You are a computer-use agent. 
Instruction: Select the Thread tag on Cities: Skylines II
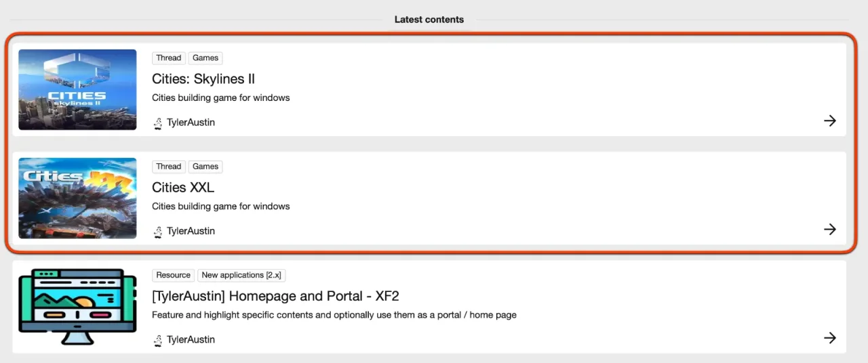pos(169,58)
